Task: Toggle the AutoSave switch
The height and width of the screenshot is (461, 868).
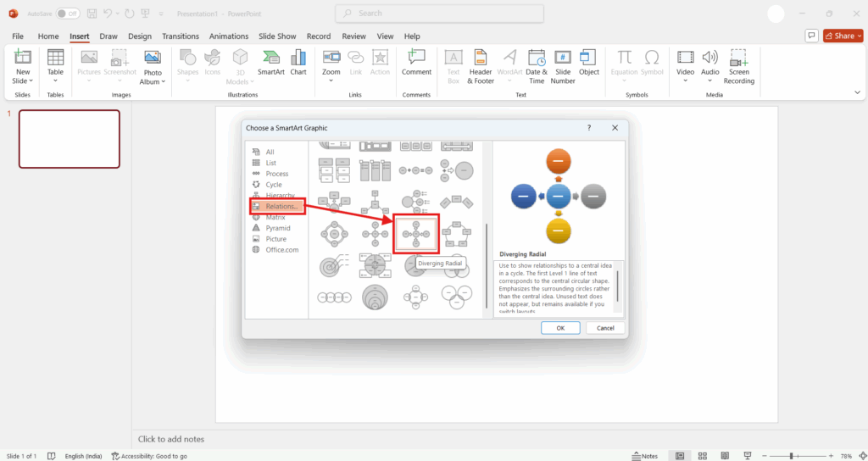Action: (x=68, y=14)
